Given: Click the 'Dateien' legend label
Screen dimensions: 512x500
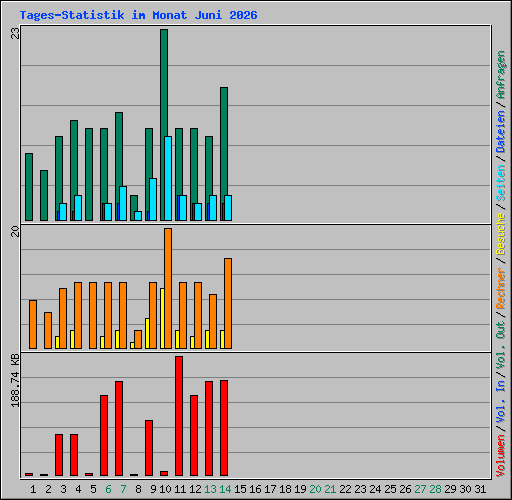Looking at the screenshot, I should click(501, 132).
